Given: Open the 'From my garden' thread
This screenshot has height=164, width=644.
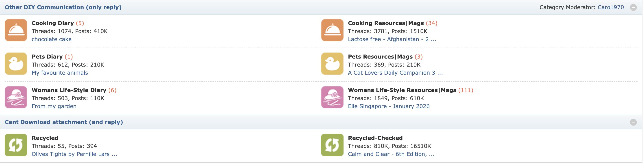Looking at the screenshot, I should [x=54, y=106].
